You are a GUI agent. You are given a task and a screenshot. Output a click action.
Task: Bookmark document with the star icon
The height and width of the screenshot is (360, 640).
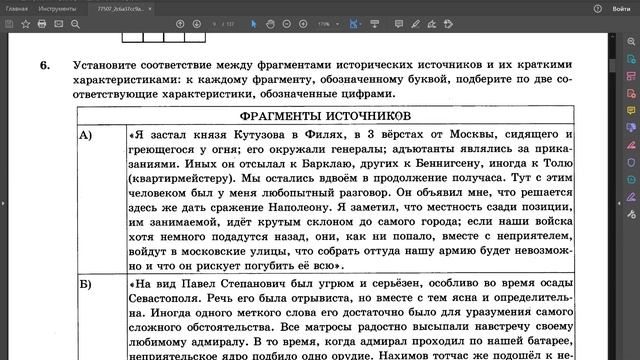(x=26, y=24)
